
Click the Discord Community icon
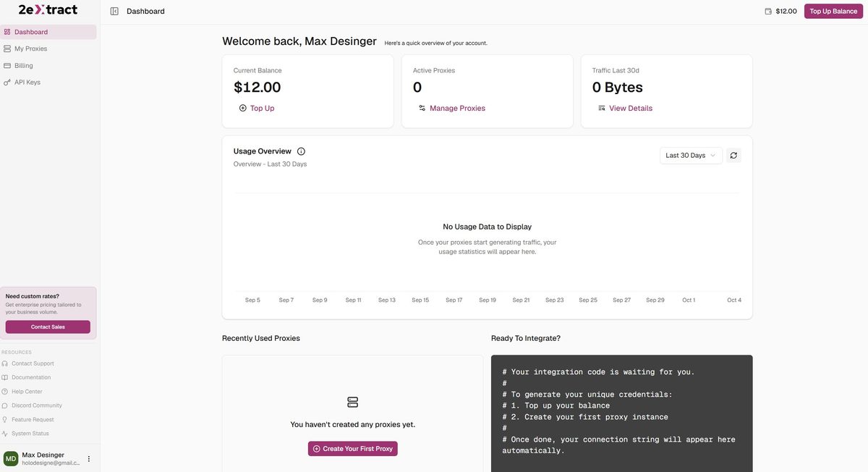[x=5, y=405]
